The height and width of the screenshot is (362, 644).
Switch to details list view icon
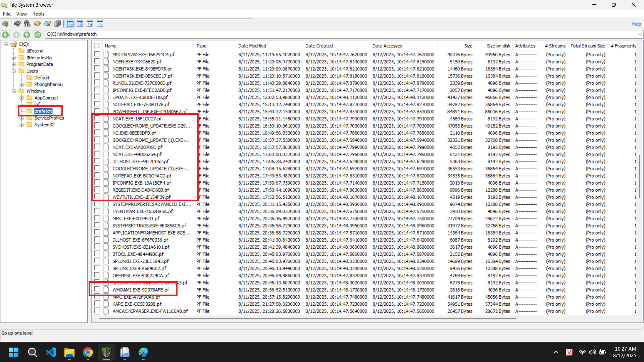tap(70, 24)
